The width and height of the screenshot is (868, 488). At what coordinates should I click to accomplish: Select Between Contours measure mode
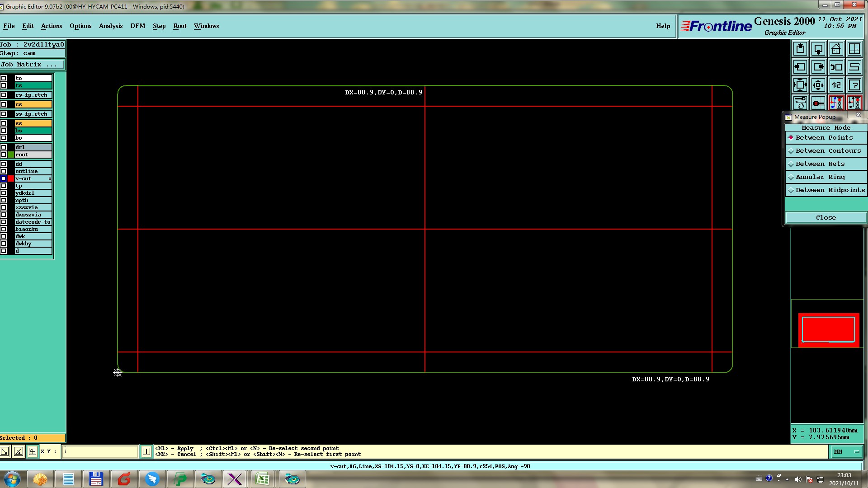(828, 151)
